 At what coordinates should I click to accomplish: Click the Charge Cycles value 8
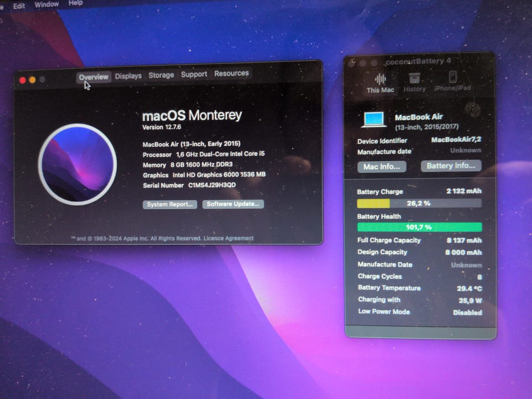click(479, 277)
